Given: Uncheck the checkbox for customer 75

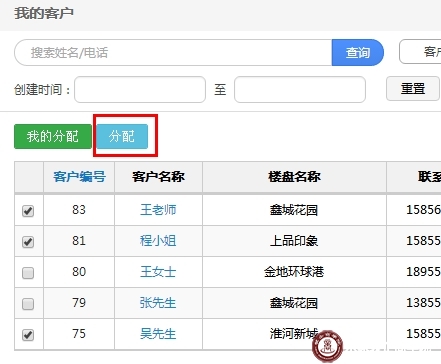Looking at the screenshot, I should point(28,335).
